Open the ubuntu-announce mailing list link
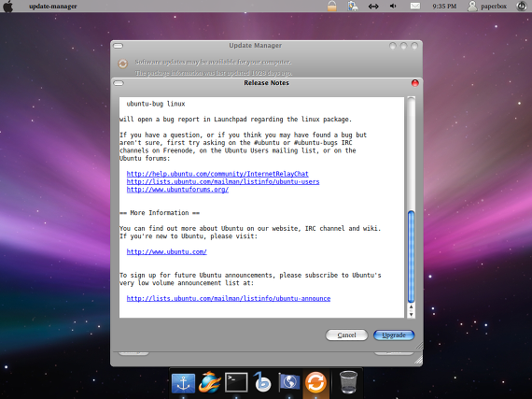Image resolution: width=532 pixels, height=399 pixels. tap(229, 298)
